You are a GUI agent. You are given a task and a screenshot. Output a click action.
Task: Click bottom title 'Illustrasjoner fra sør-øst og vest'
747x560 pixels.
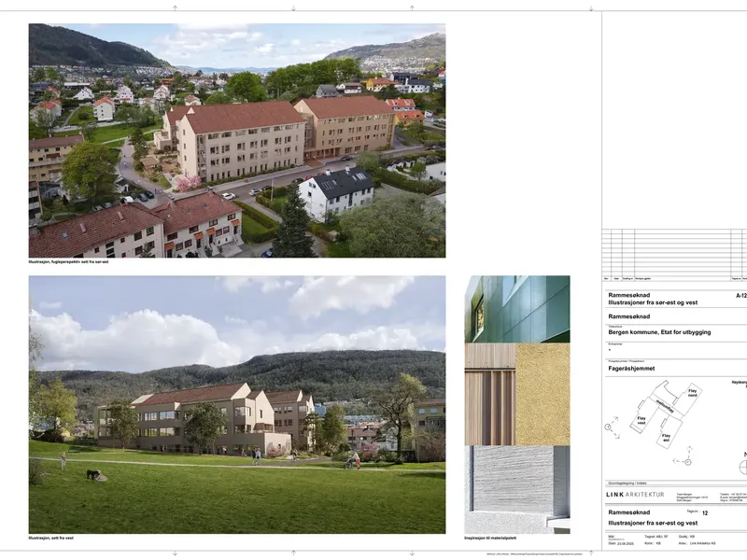coord(653,523)
